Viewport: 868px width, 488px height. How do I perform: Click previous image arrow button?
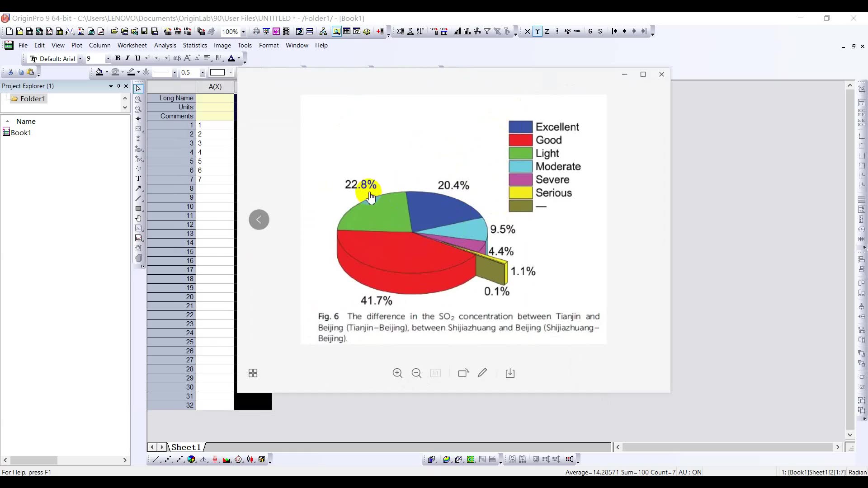(259, 220)
